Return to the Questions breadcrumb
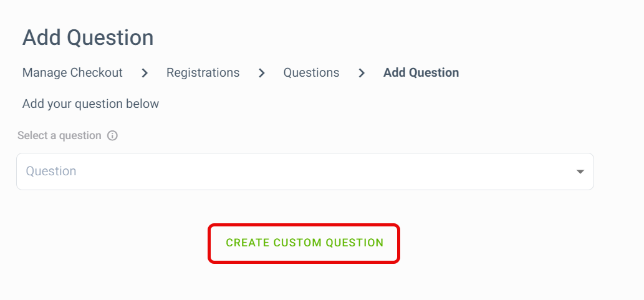This screenshot has height=300, width=644. click(x=311, y=73)
